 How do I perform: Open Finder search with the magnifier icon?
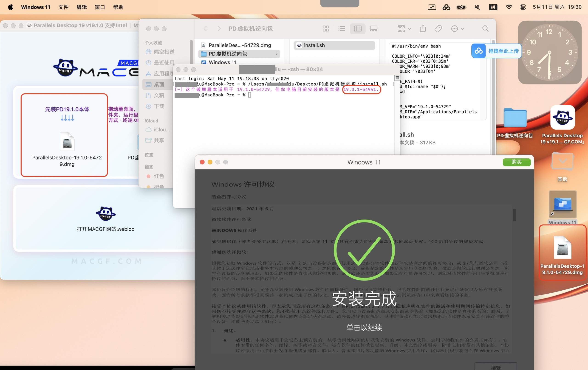click(485, 28)
